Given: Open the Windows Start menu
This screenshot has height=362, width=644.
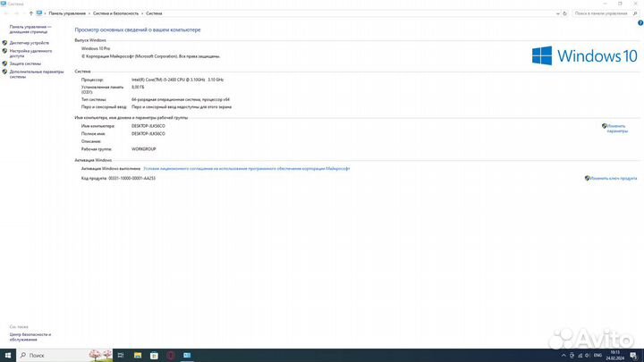Looking at the screenshot, I should pyautogui.click(x=6, y=355).
